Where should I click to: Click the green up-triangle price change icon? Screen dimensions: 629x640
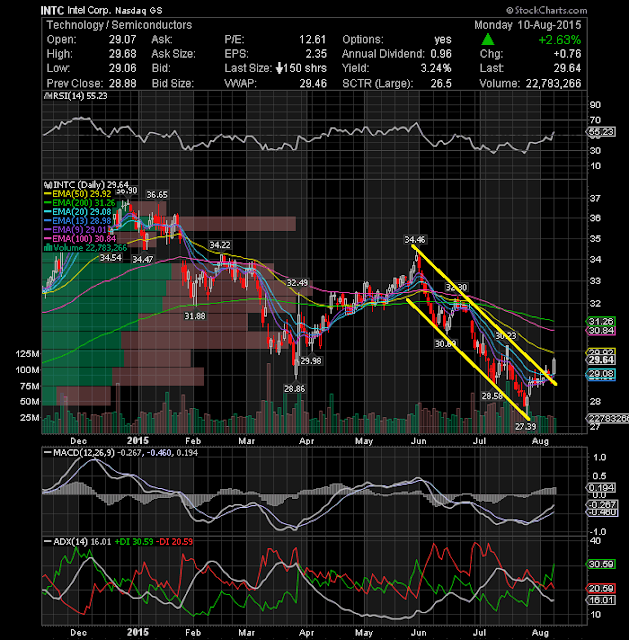(x=488, y=40)
